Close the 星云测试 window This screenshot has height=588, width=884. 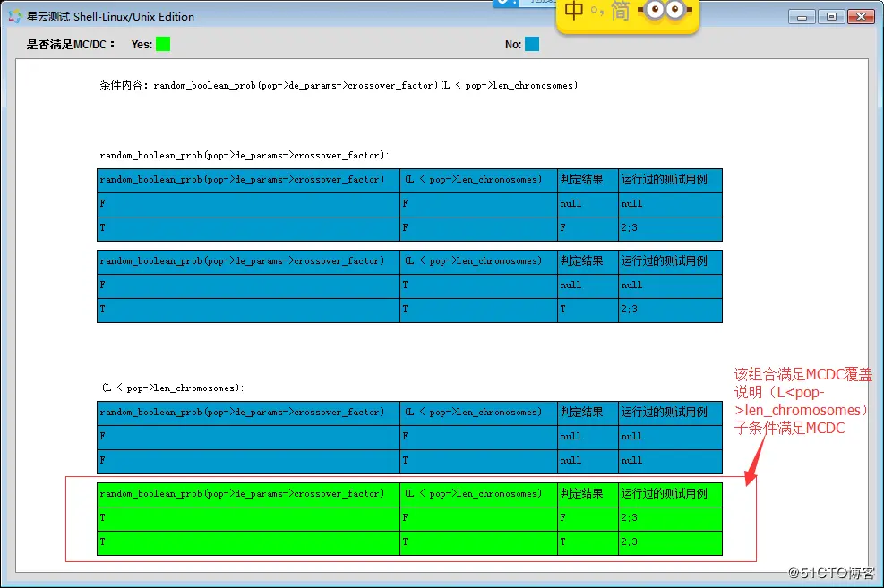tap(861, 17)
